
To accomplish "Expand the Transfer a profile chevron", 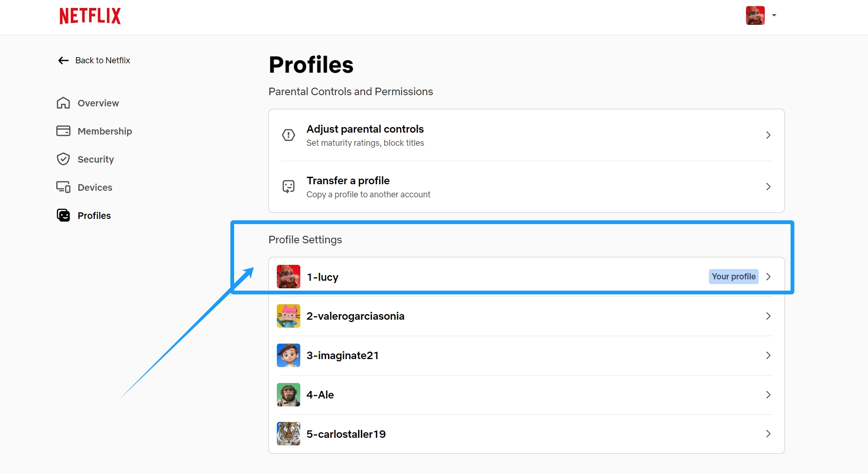I will (768, 187).
